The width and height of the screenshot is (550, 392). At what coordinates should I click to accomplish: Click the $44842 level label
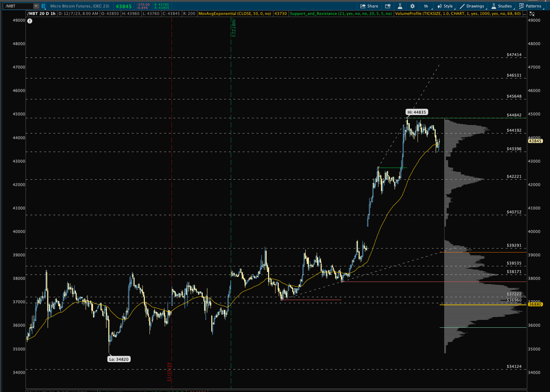point(514,115)
